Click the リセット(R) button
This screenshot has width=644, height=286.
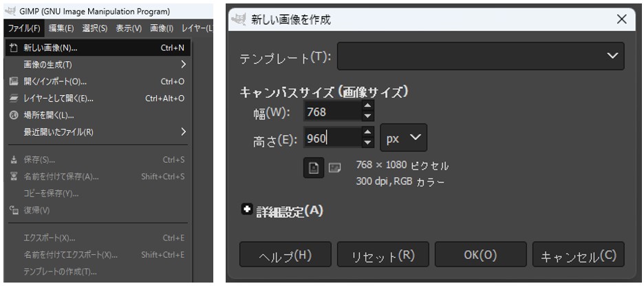coord(383,254)
